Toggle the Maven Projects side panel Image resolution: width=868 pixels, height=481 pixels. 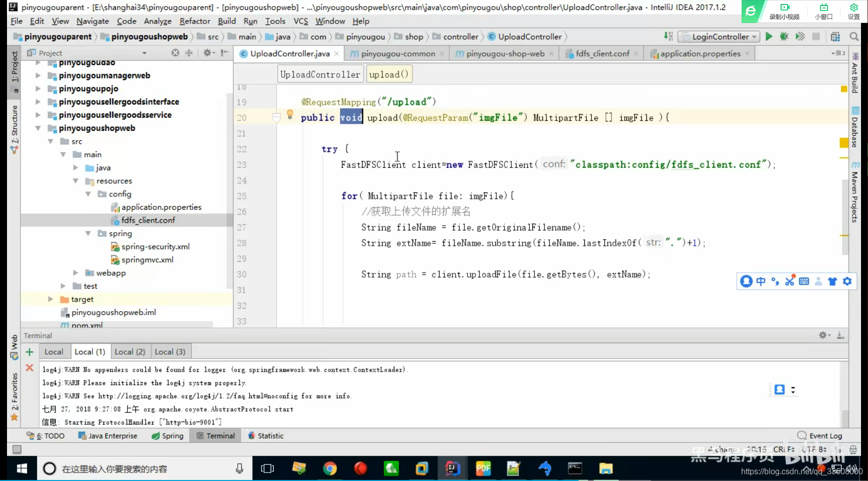tap(855, 192)
